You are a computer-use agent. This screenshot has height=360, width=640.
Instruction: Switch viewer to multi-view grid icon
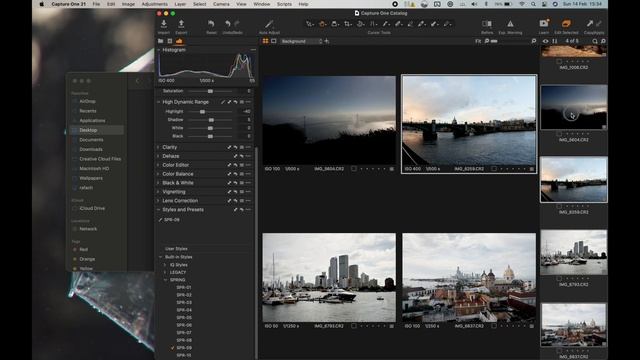[x=266, y=41]
